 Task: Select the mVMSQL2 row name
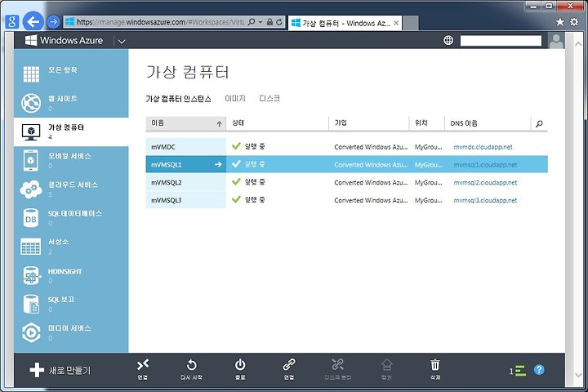pos(167,183)
